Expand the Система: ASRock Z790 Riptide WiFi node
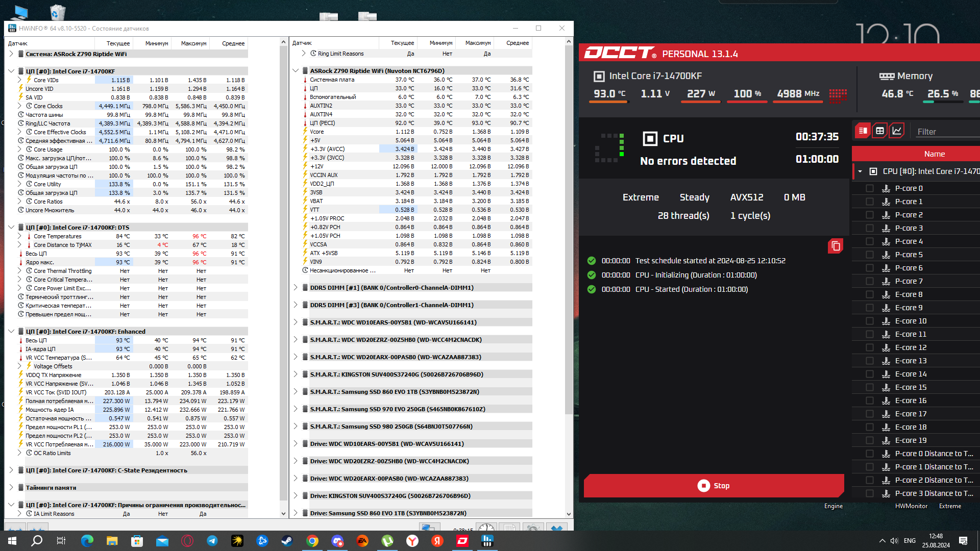The image size is (980, 551). (11, 54)
